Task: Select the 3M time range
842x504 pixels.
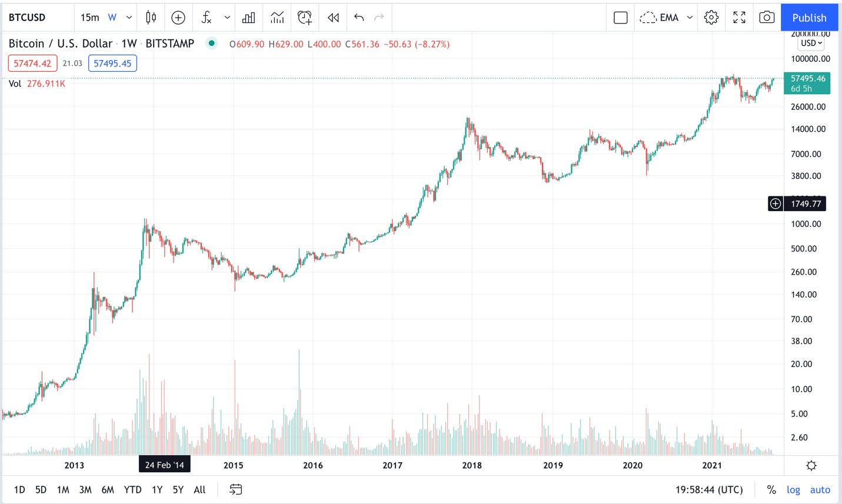Action: point(85,489)
